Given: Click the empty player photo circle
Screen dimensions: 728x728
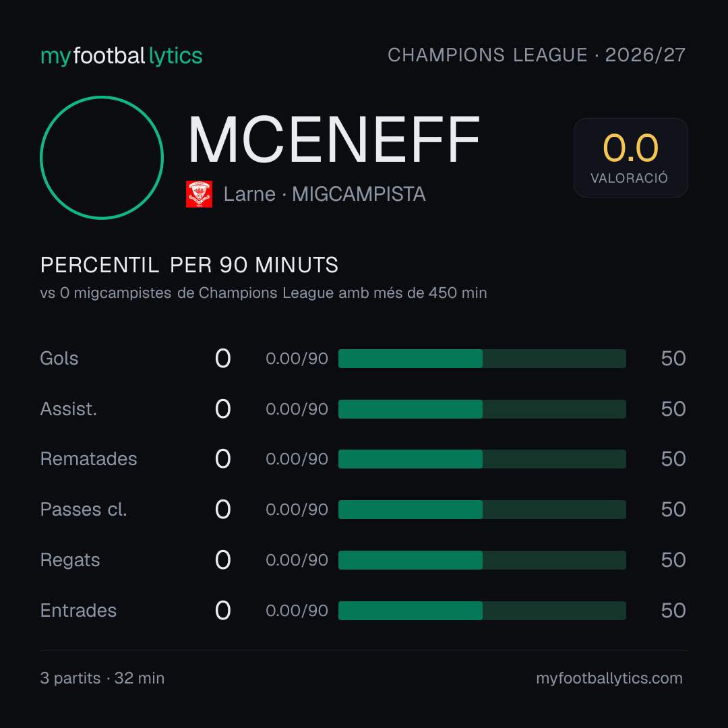Looking at the screenshot, I should [x=102, y=158].
